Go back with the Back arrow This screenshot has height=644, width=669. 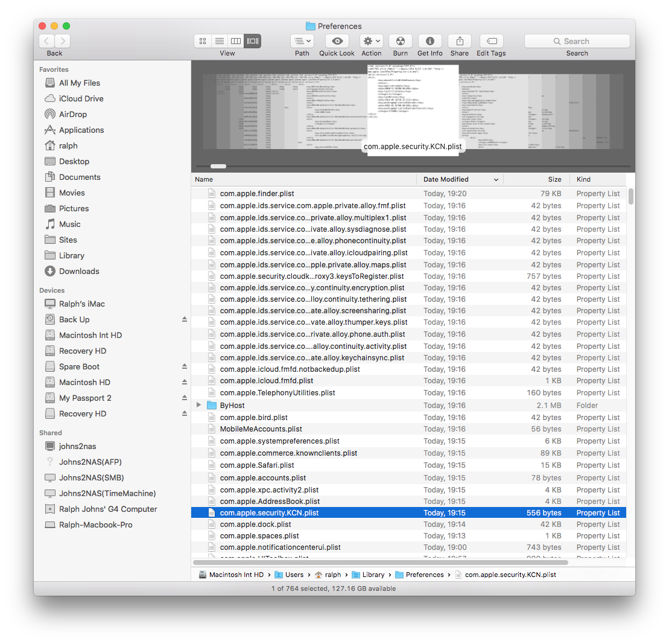click(46, 41)
